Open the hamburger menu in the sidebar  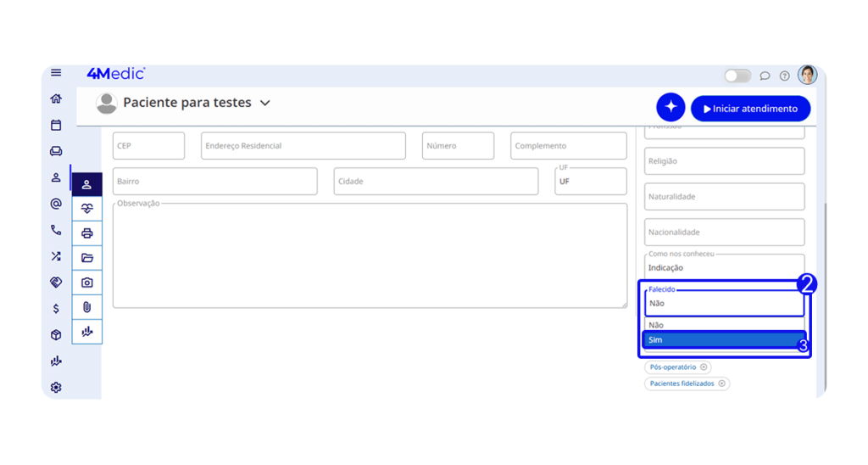(56, 73)
